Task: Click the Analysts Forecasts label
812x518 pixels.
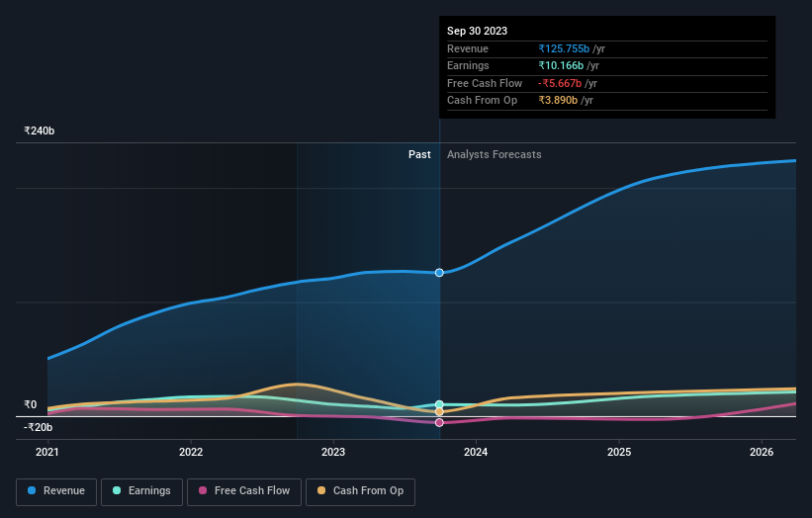Action: [495, 155]
